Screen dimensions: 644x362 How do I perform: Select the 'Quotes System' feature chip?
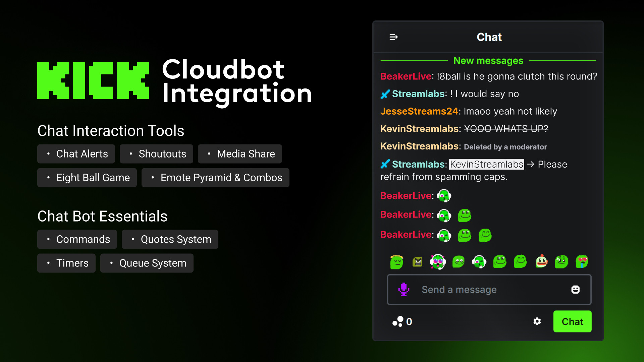(x=170, y=239)
